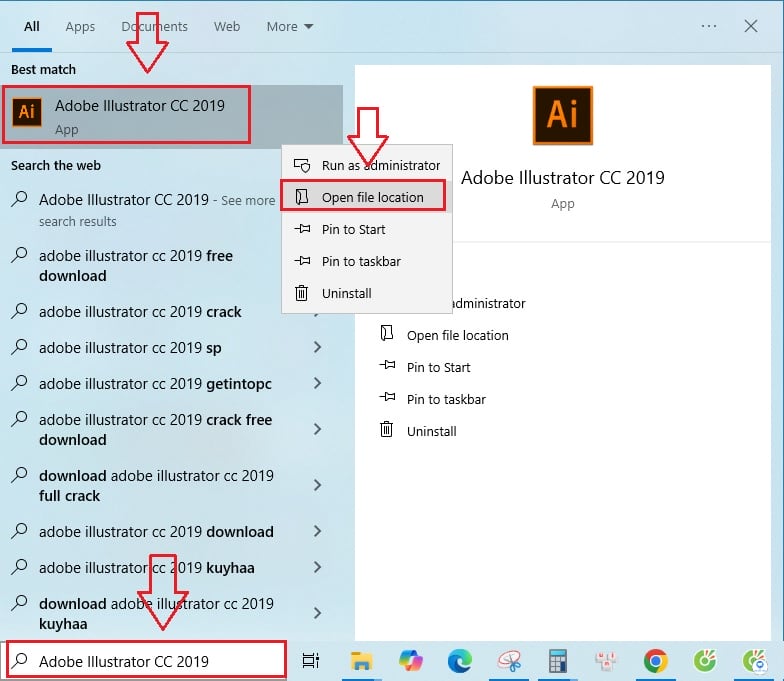Switch to the Documents search tab
Viewport: 784px width, 681px height.
pyautogui.click(x=154, y=26)
